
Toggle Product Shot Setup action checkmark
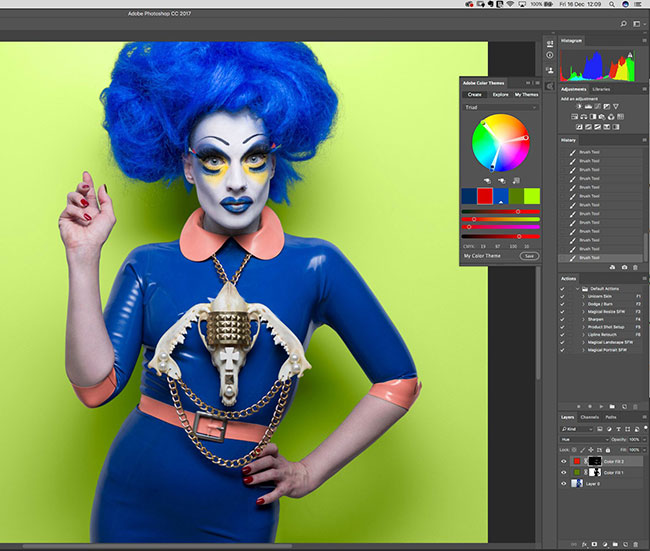[x=563, y=327]
